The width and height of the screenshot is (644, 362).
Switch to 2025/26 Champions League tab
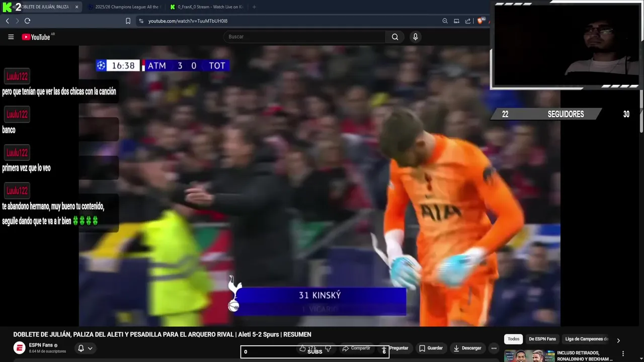(124, 7)
